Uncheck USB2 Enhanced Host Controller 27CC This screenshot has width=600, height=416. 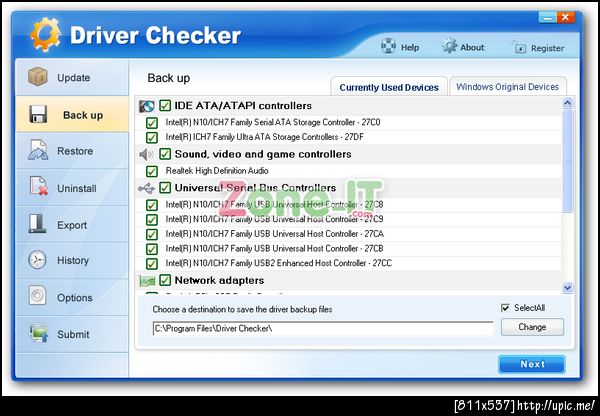[152, 264]
